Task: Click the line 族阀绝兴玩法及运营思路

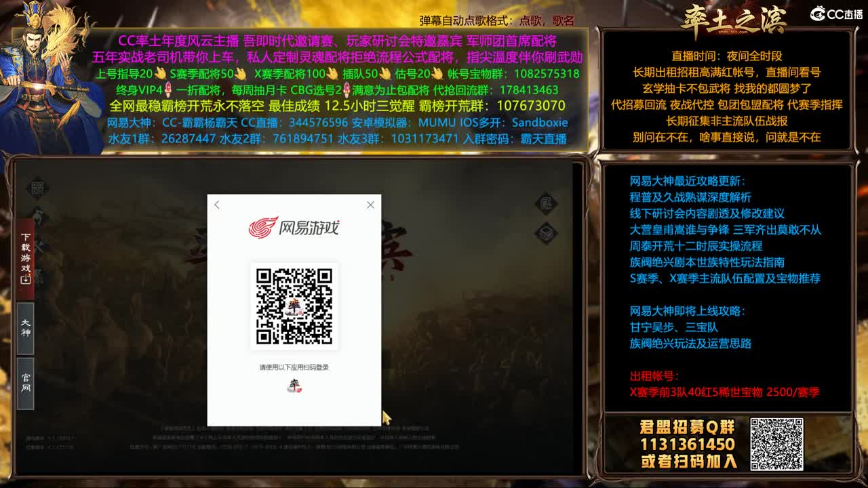Action: (690, 344)
